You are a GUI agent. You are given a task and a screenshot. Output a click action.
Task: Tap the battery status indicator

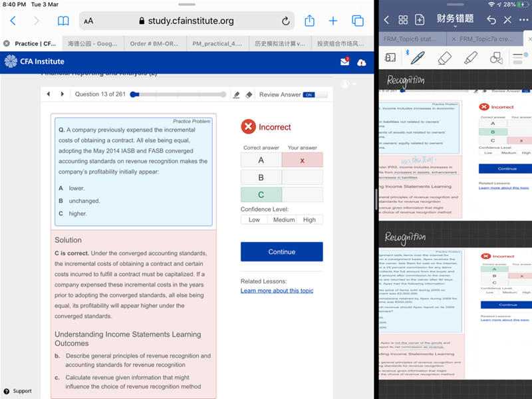(x=523, y=5)
